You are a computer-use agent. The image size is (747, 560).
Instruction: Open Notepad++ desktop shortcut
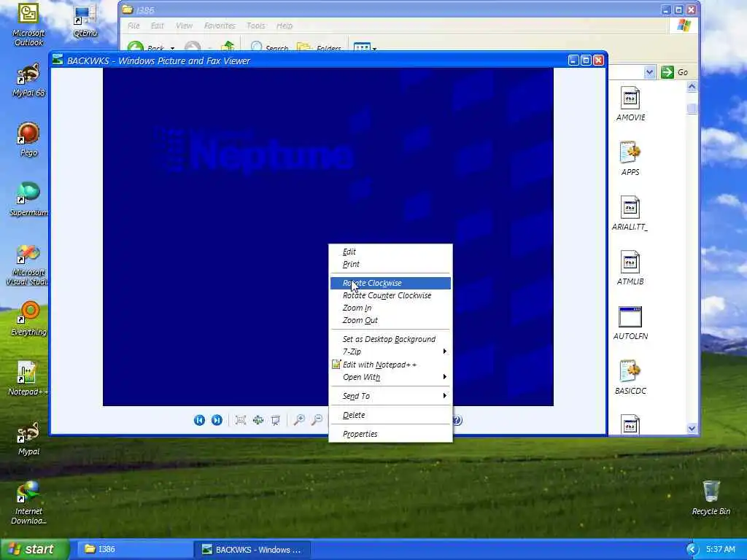coord(28,378)
